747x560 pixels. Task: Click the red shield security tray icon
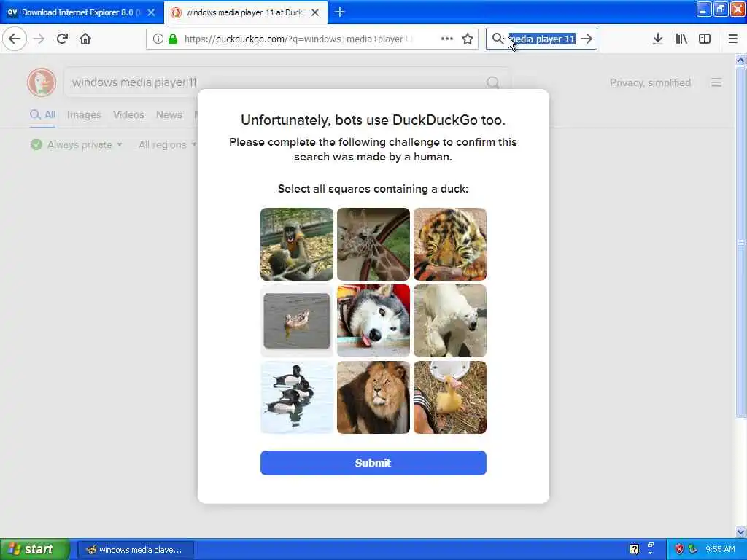tap(679, 550)
